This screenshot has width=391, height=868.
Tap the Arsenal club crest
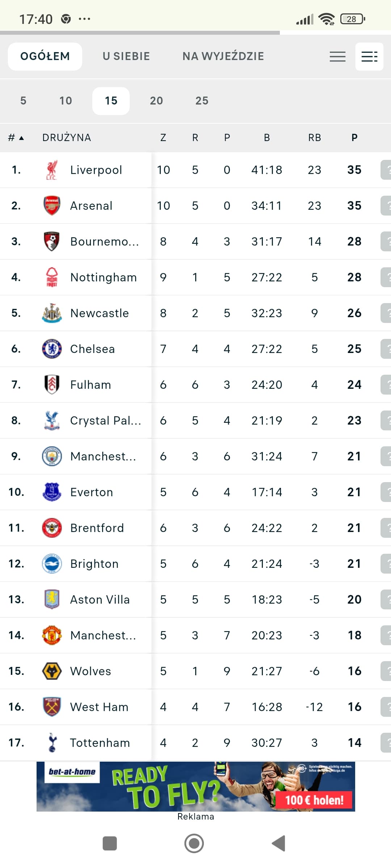52,206
